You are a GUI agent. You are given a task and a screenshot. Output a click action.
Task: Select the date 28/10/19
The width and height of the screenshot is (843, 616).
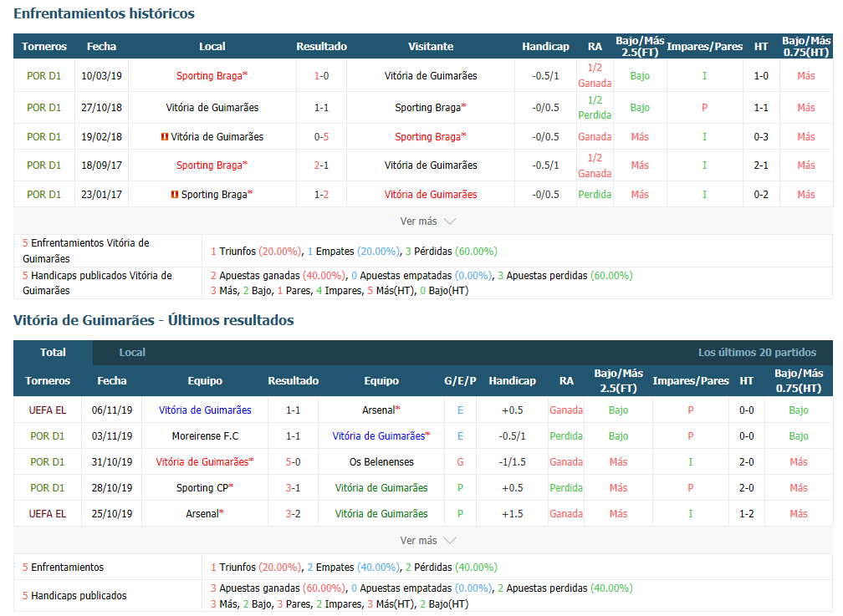pyautogui.click(x=112, y=488)
